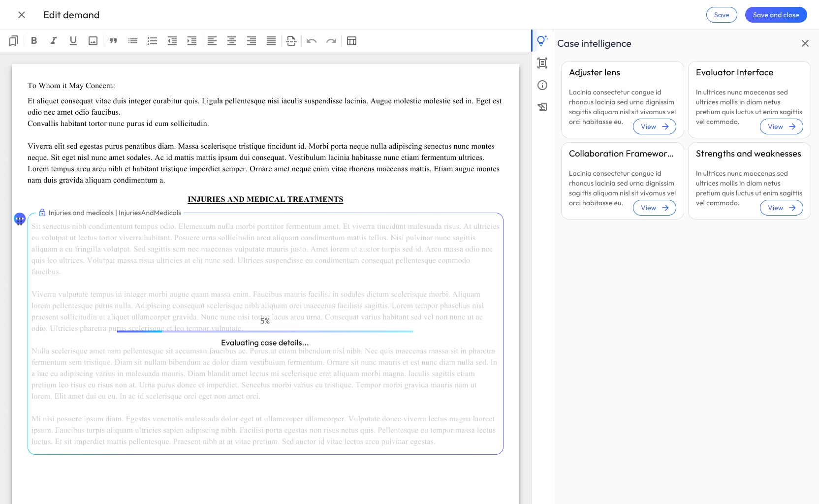Undo the last edit
Image resolution: width=819 pixels, height=504 pixels.
tap(312, 41)
